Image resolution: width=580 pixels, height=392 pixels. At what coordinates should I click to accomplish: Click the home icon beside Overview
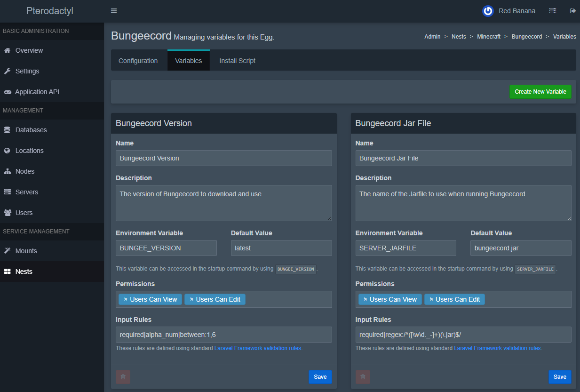click(x=7, y=50)
